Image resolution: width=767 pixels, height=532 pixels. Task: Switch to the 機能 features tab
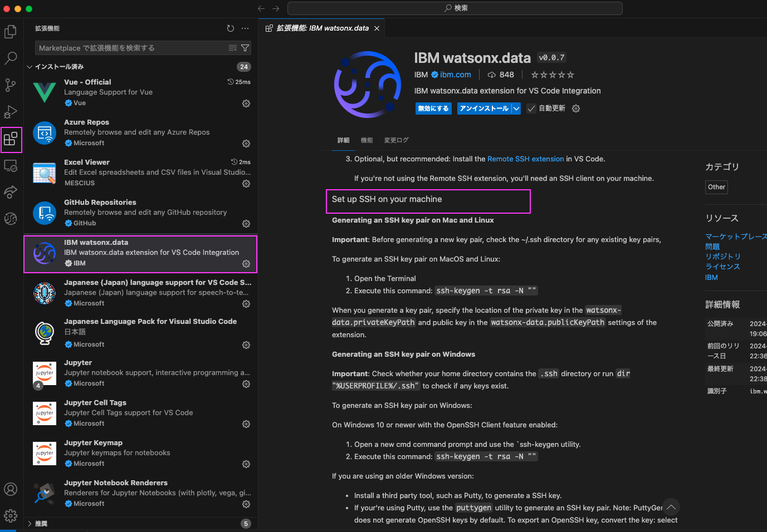tap(367, 140)
